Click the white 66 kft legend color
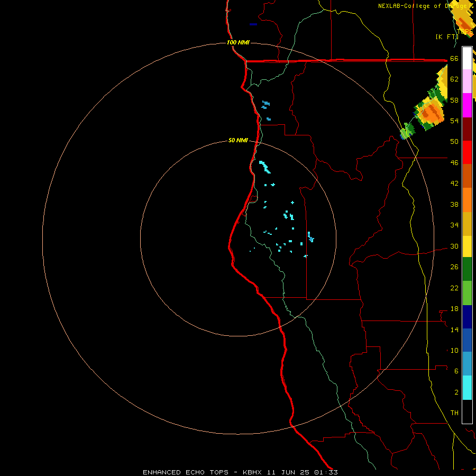Image resolution: width=476 pixels, height=476 pixels. pyautogui.click(x=467, y=58)
